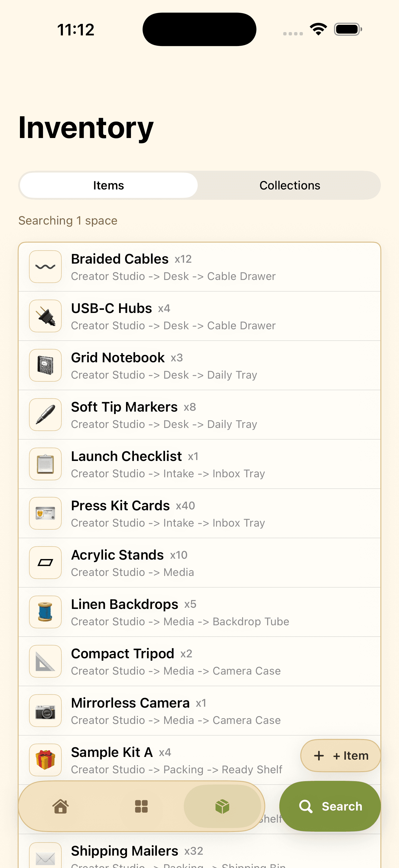Screen dimensions: 399x868
Task: Tap Braided Cables' Cable Drawer location path
Action: click(173, 276)
